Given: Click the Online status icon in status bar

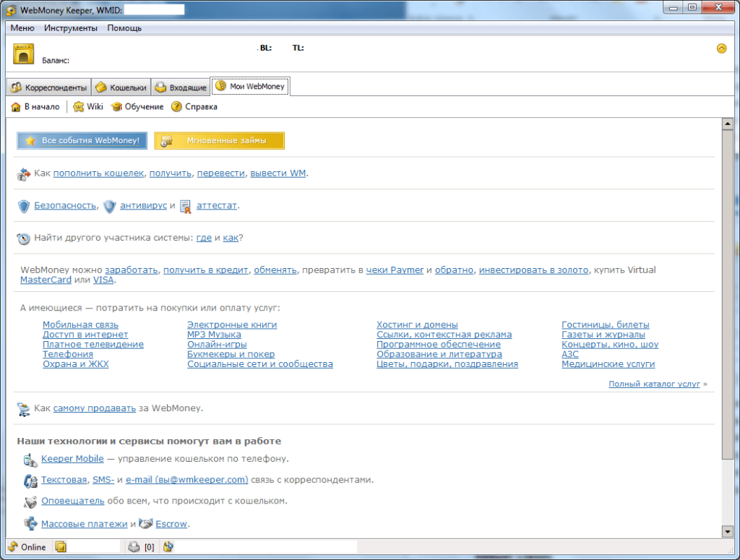Looking at the screenshot, I should [x=13, y=547].
